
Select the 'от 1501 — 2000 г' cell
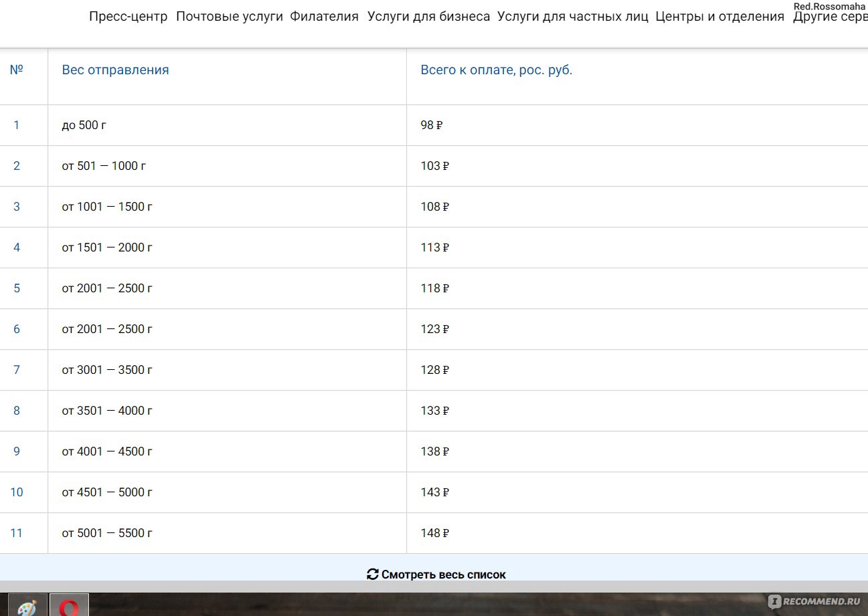point(228,247)
